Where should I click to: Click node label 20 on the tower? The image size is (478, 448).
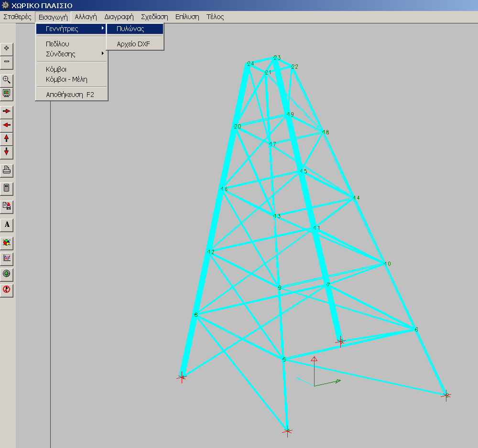point(238,127)
